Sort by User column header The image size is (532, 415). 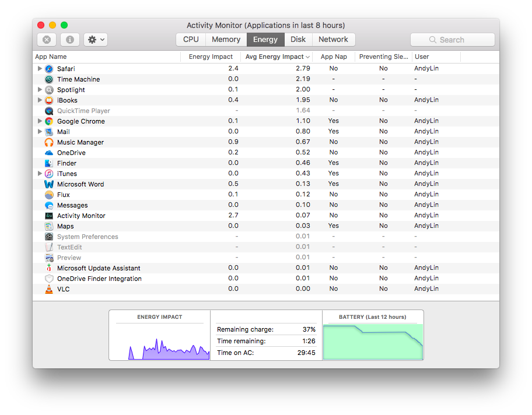pyautogui.click(x=436, y=57)
